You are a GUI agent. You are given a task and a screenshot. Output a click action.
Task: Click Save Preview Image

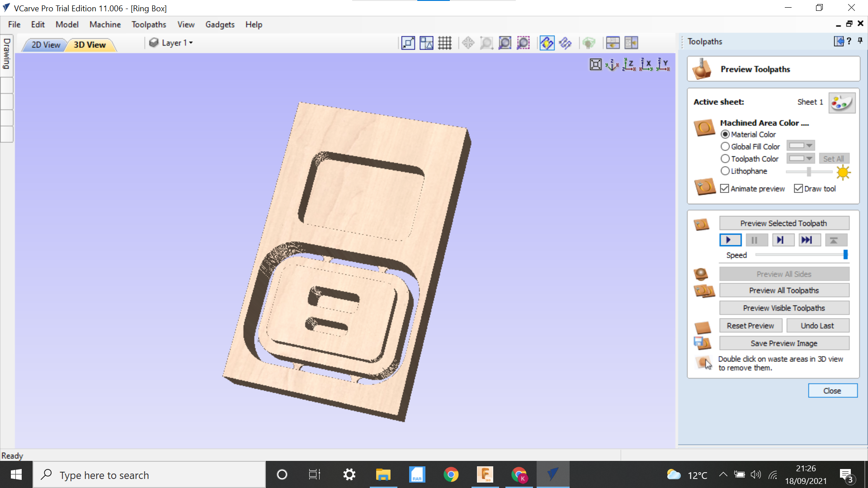point(784,343)
